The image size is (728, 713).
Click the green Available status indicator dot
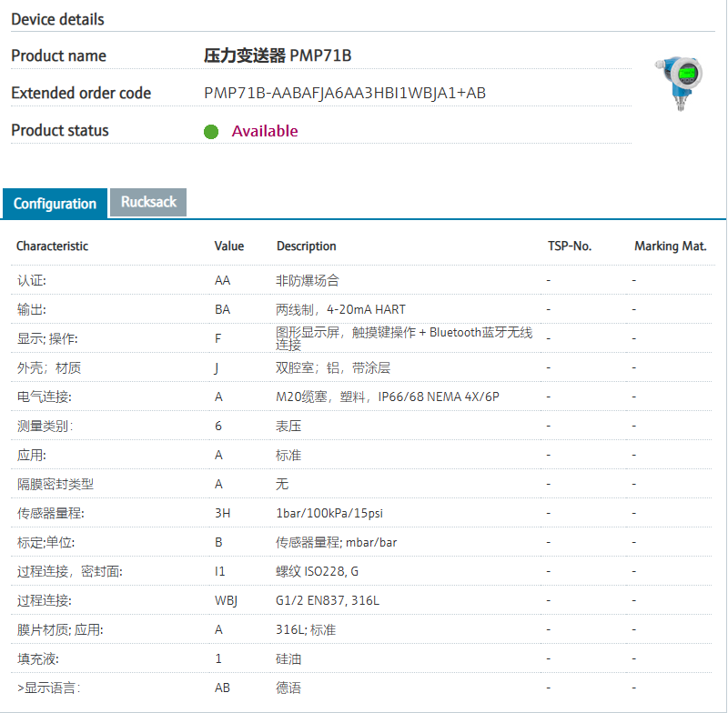[x=211, y=132]
